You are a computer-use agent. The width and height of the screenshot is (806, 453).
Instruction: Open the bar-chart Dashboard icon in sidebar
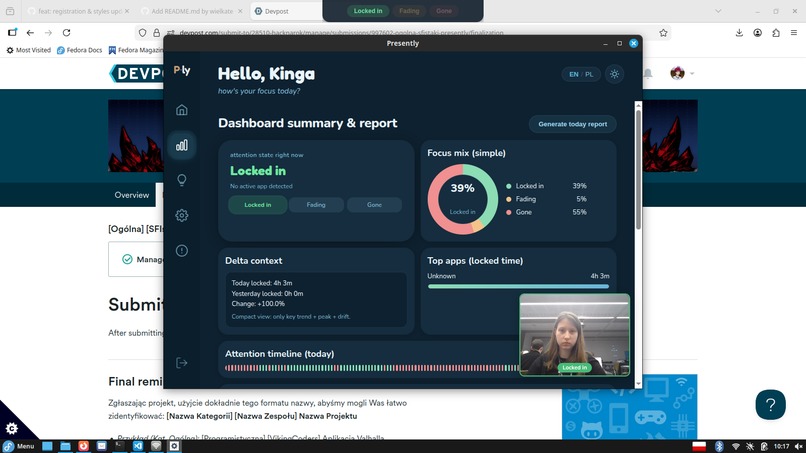coord(181,146)
